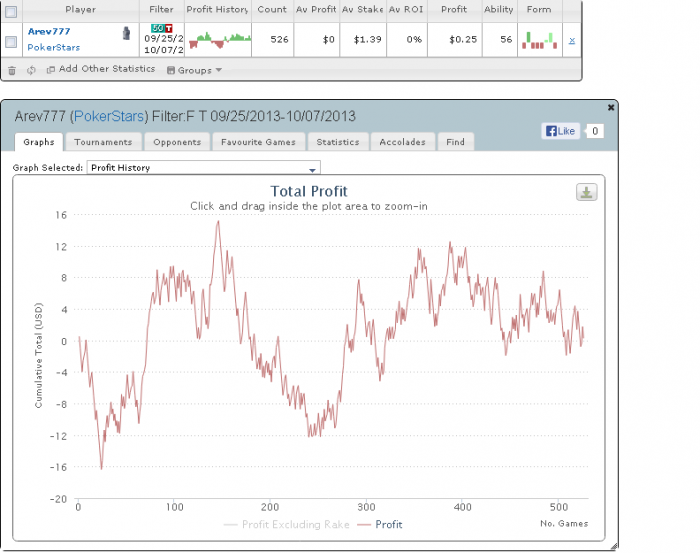Open the Find tab
The image size is (700, 553).
[455, 142]
